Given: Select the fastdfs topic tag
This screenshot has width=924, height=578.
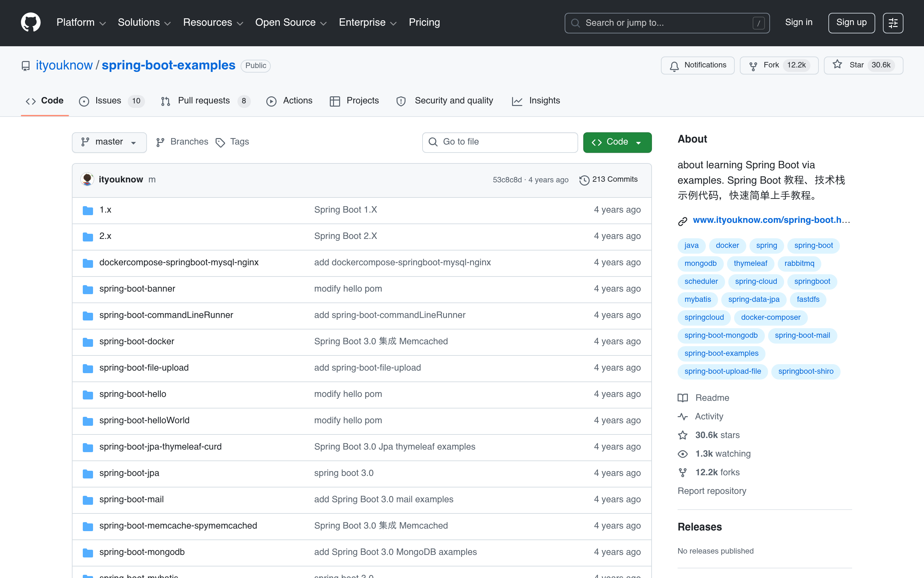Looking at the screenshot, I should pos(808,299).
